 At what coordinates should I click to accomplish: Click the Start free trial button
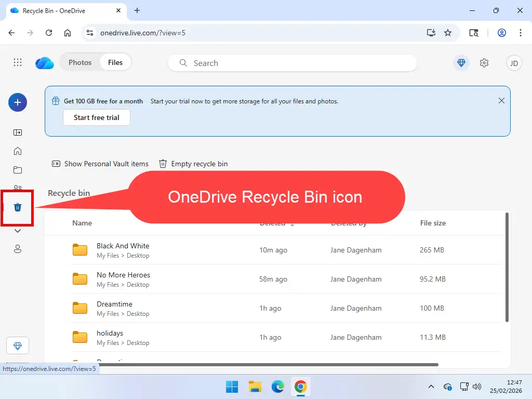[96, 117]
